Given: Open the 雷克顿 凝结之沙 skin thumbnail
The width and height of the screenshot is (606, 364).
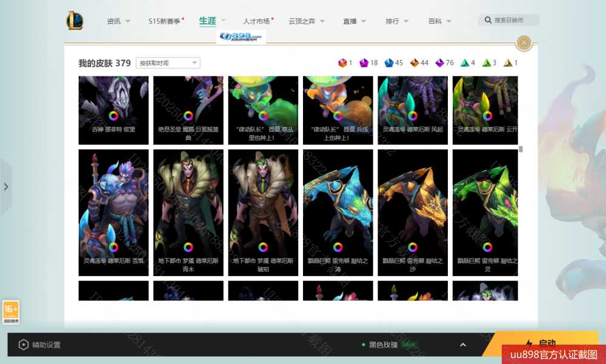Looking at the screenshot, I should pyautogui.click(x=413, y=213).
